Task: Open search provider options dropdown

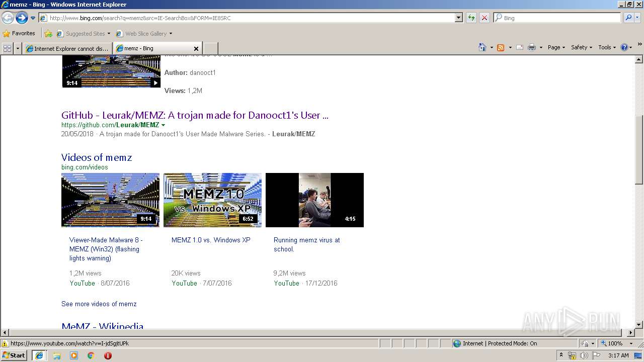Action: (x=638, y=18)
